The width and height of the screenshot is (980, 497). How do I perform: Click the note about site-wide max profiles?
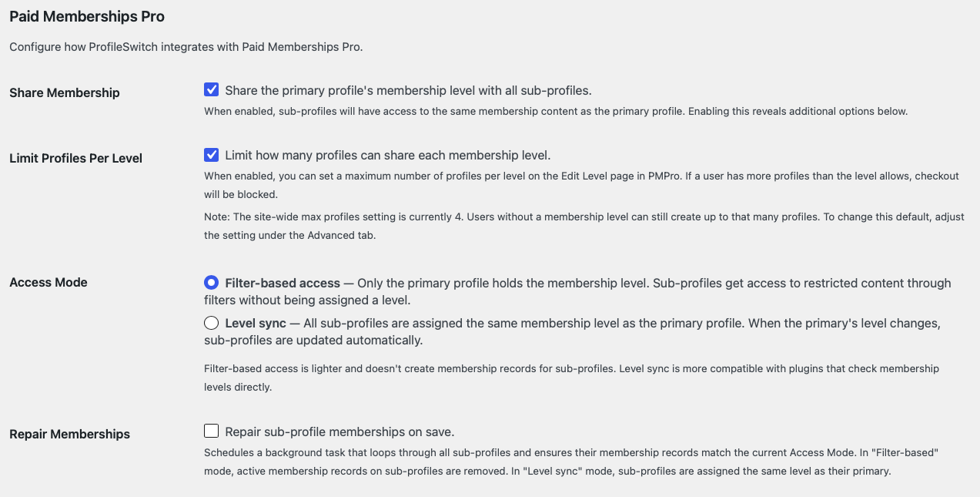(x=462, y=217)
